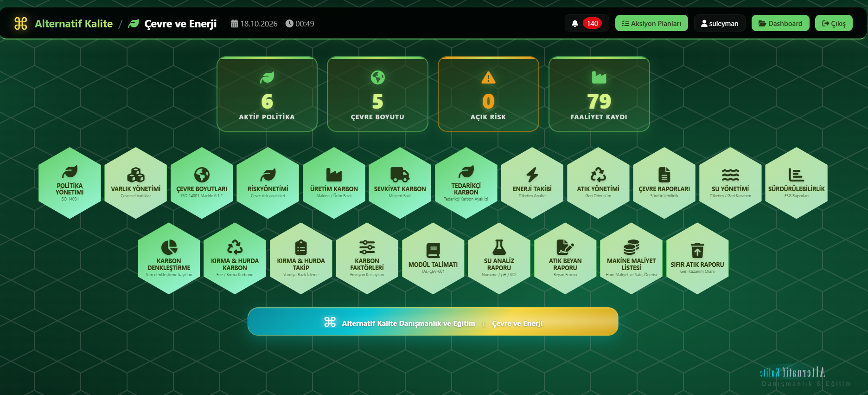Open the Kırma & Hurda Karbon tile
The width and height of the screenshot is (868, 395).
(x=235, y=258)
